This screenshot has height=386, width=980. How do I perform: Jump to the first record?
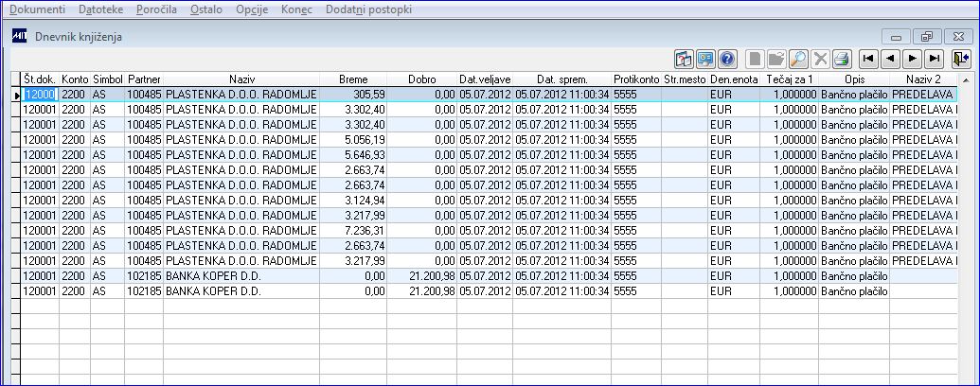tap(867, 59)
